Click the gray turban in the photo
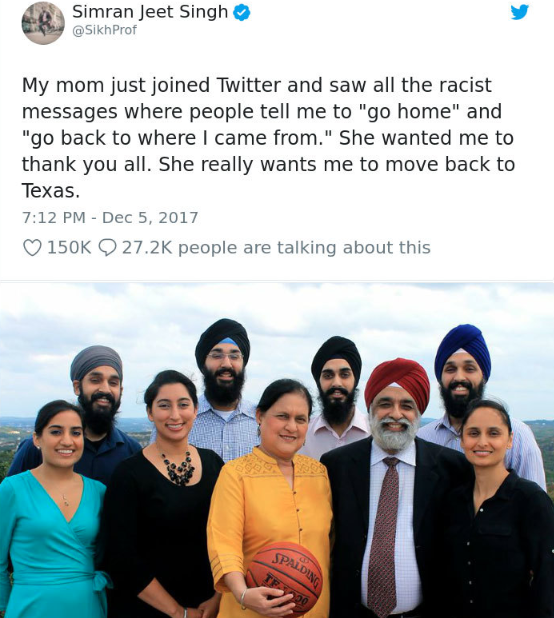Screen dimensions: 554x618 point(97,362)
